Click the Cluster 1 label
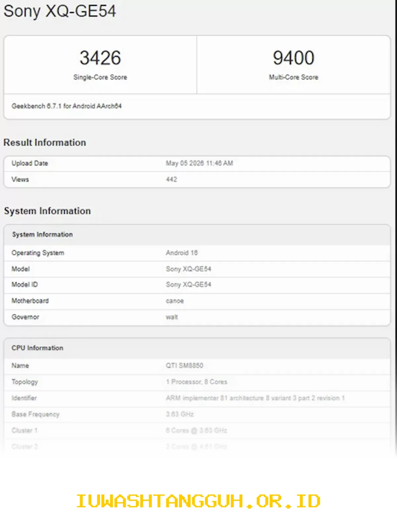This screenshot has width=397, height=532. pos(24,430)
